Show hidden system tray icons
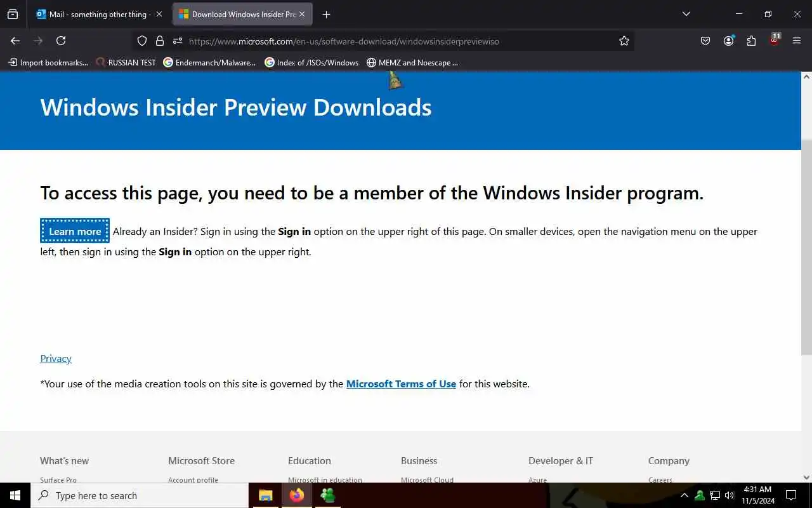 pyautogui.click(x=684, y=495)
